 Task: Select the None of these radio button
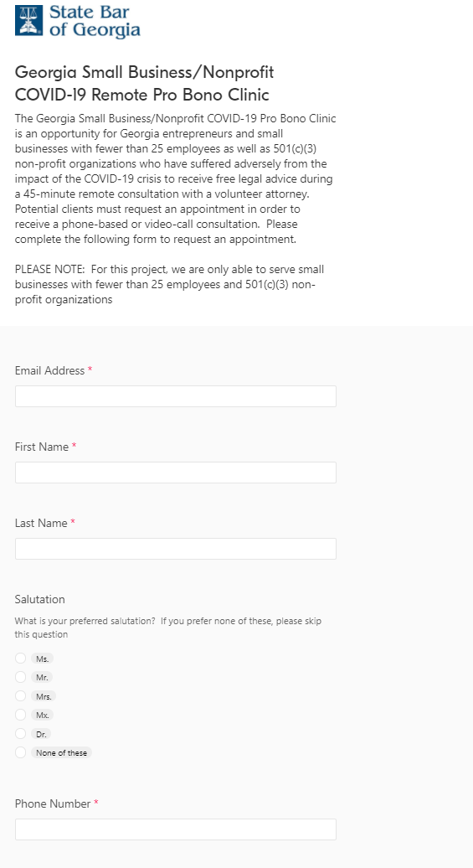(x=20, y=752)
